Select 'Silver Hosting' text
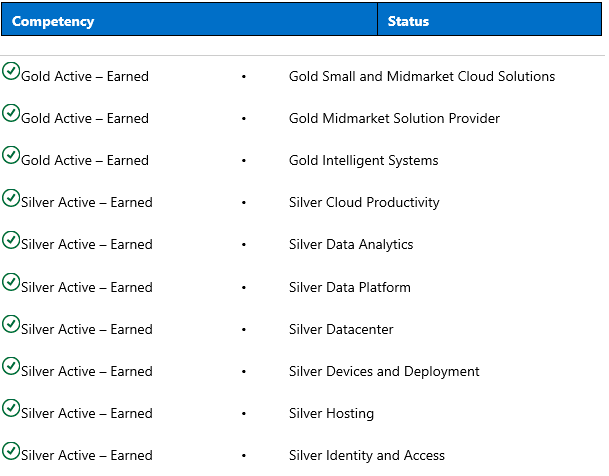Viewport: 609px width, 476px height. 331,413
